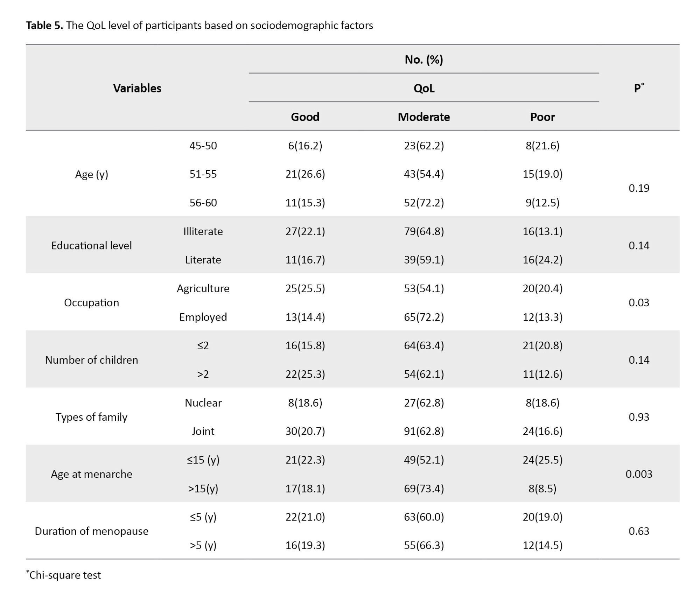Select the 0.93 P value cell
700x595 pixels.
coord(639,417)
